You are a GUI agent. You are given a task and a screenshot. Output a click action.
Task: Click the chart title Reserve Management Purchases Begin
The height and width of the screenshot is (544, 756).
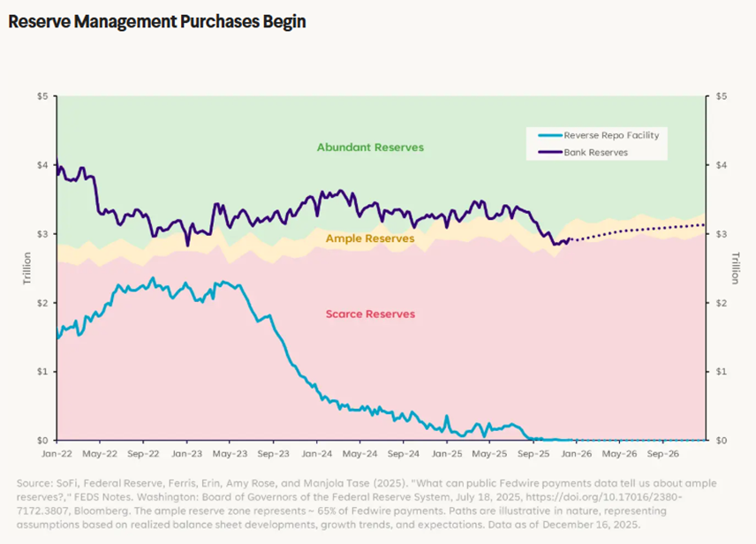(157, 22)
